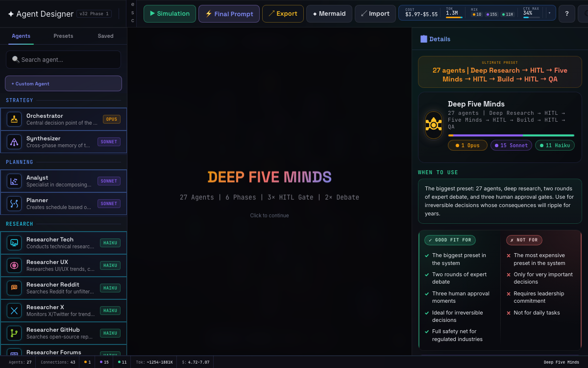Open the Details panel tab
Screen dimensions: 588x368
pos(435,39)
